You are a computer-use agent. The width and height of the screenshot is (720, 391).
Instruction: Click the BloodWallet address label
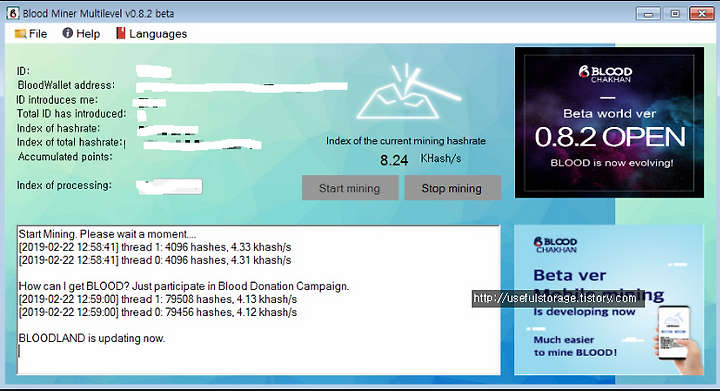click(66, 85)
